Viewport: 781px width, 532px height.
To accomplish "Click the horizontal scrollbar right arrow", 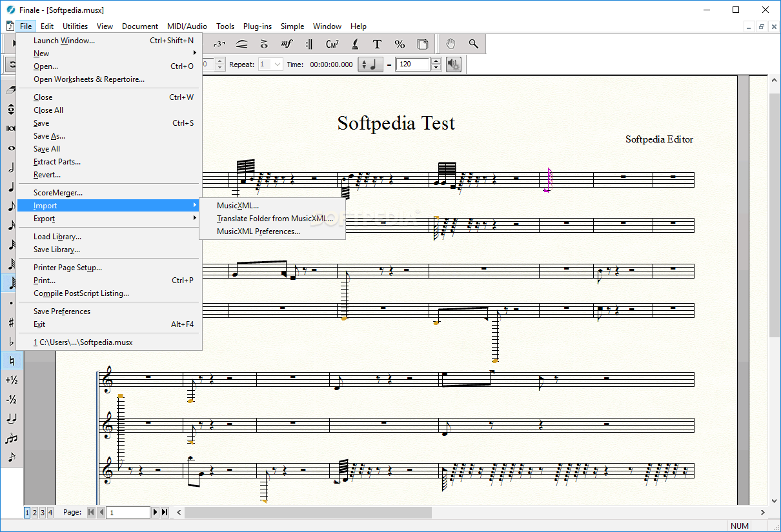I will [763, 513].
